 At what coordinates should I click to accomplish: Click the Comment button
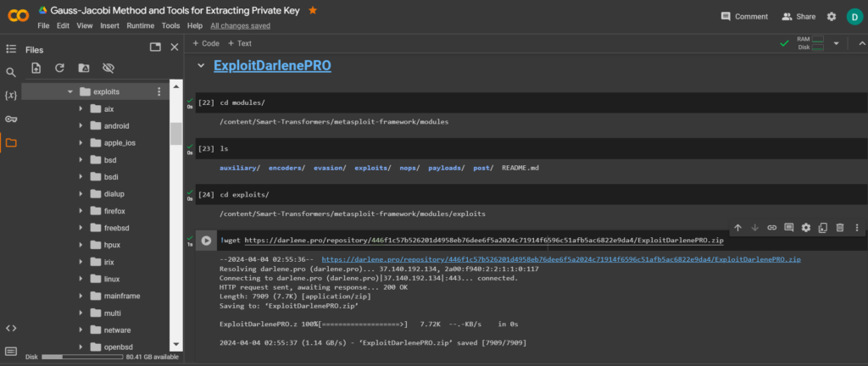[x=744, y=17]
